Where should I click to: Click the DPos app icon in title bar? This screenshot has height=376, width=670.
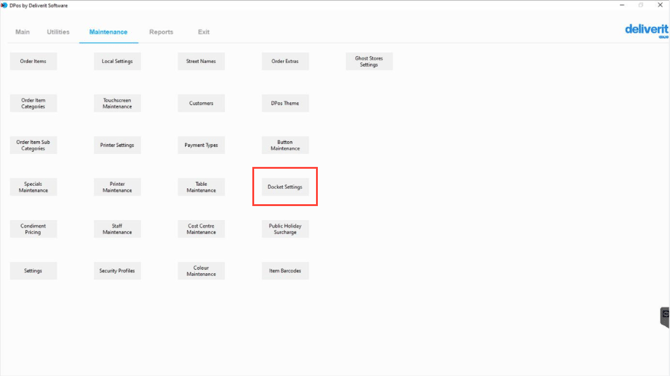pyautogui.click(x=4, y=5)
